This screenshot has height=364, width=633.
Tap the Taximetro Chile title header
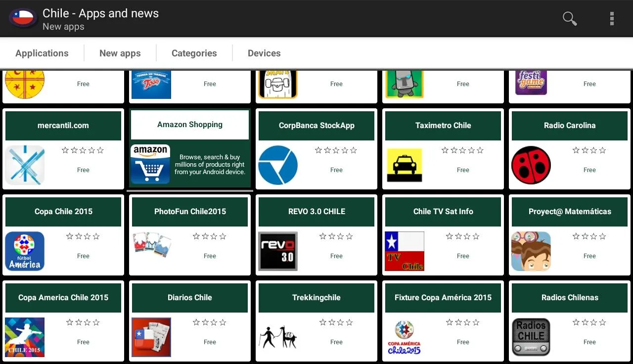[x=443, y=126]
